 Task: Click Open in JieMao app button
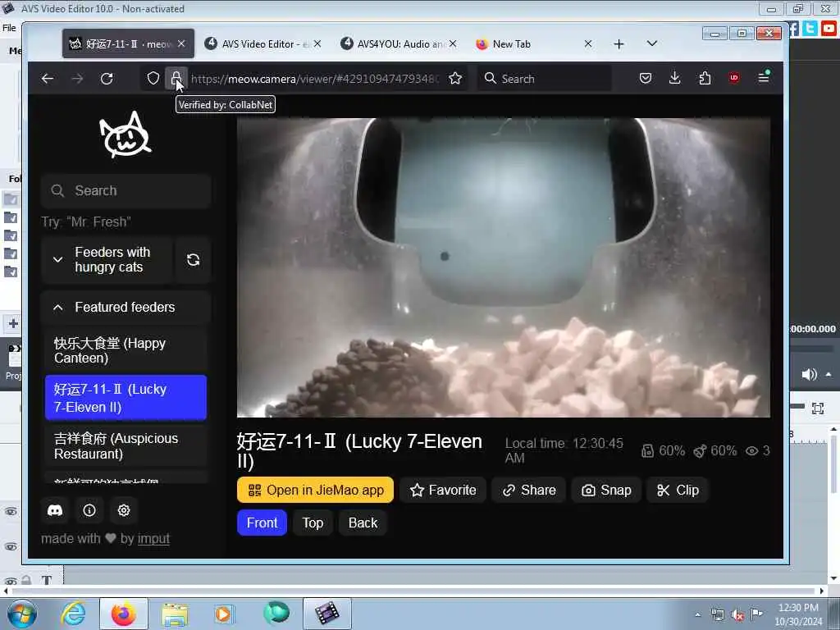click(x=315, y=491)
